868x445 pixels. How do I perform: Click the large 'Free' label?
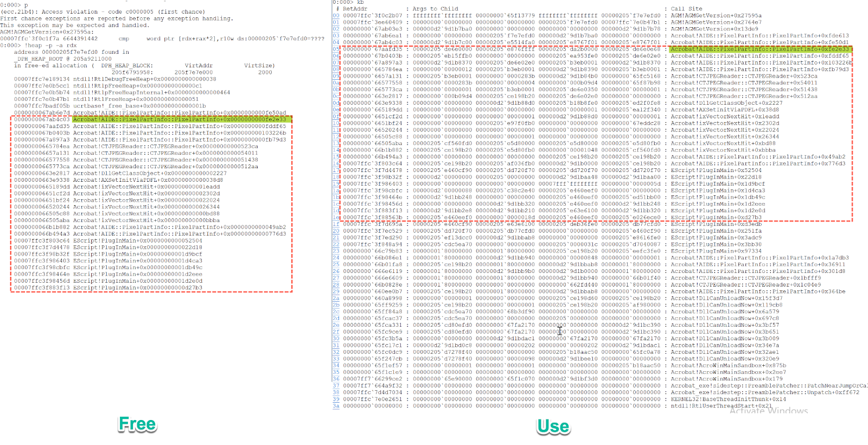point(137,424)
